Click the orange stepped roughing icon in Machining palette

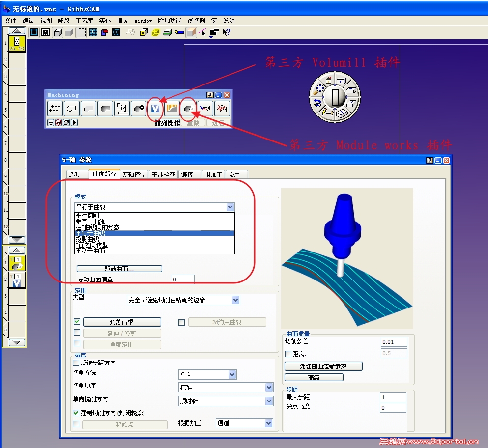(x=172, y=109)
